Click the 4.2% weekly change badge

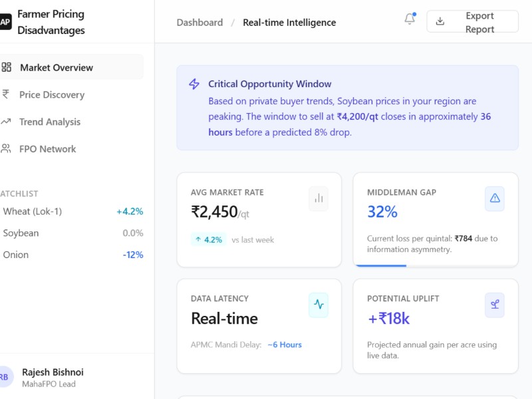[209, 239]
